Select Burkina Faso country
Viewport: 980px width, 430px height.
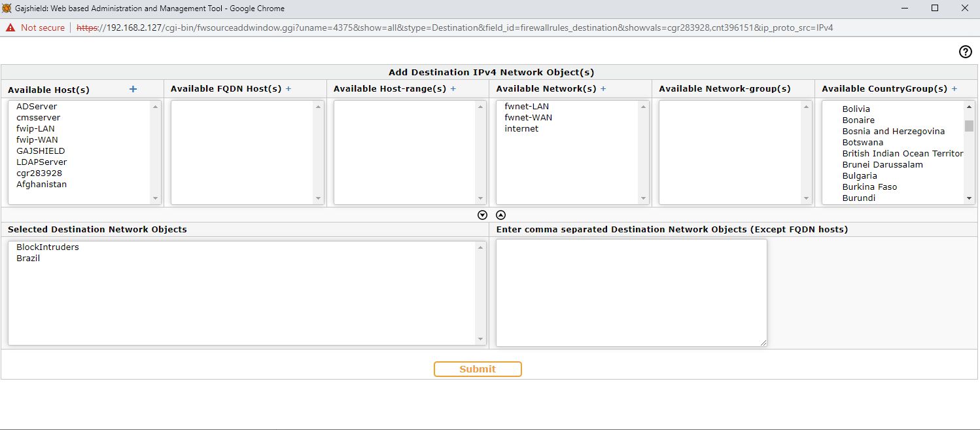[x=869, y=187]
